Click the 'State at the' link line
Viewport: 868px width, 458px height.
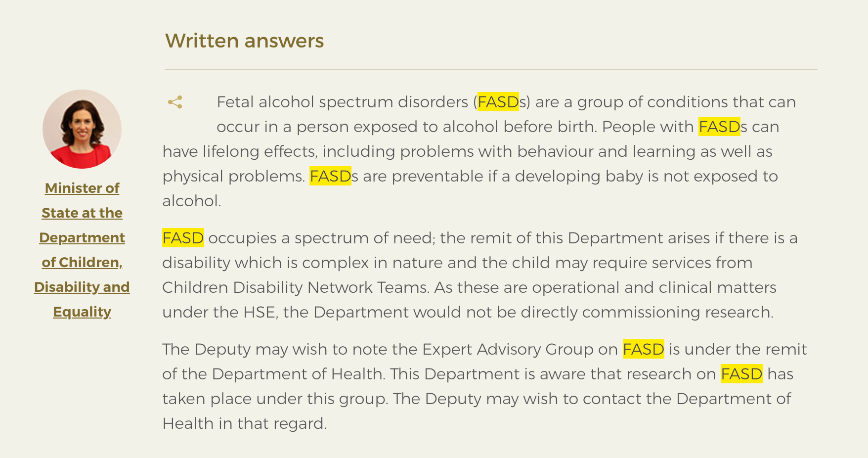[82, 213]
